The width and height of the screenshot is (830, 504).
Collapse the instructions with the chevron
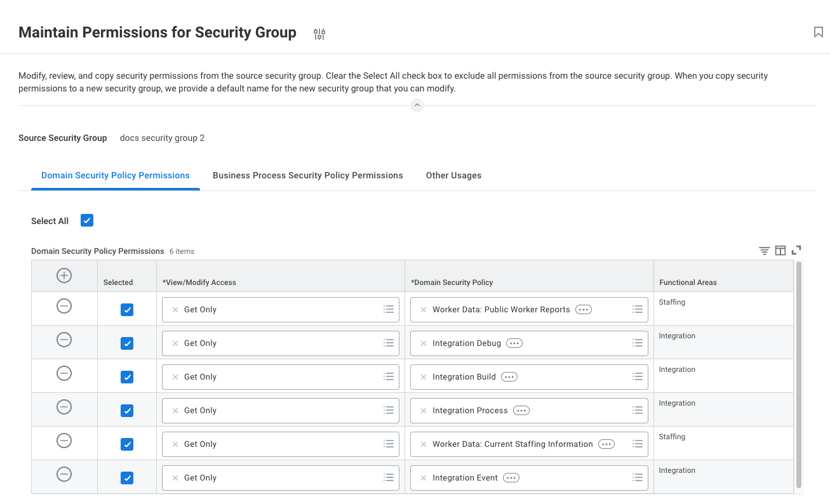(417, 105)
